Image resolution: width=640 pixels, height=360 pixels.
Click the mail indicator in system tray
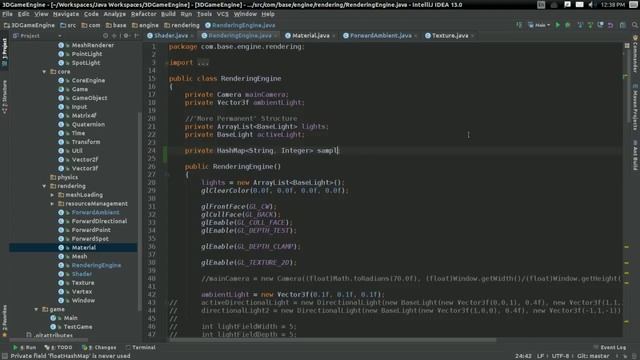click(579, 4)
